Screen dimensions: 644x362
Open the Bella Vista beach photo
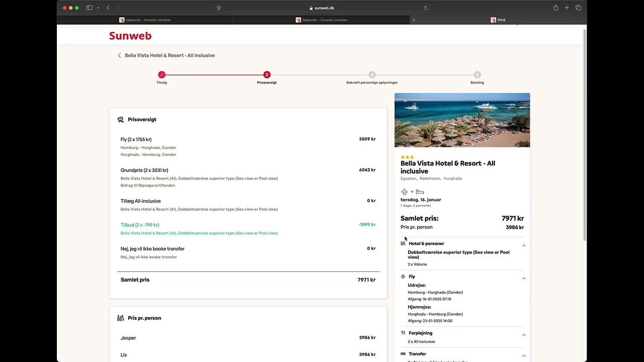pyautogui.click(x=462, y=120)
